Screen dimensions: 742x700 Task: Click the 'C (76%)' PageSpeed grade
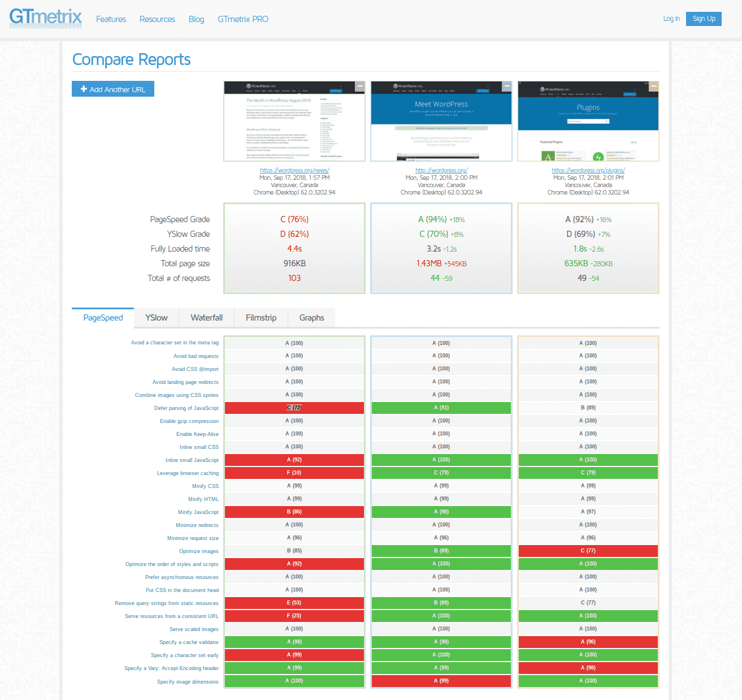click(x=294, y=219)
